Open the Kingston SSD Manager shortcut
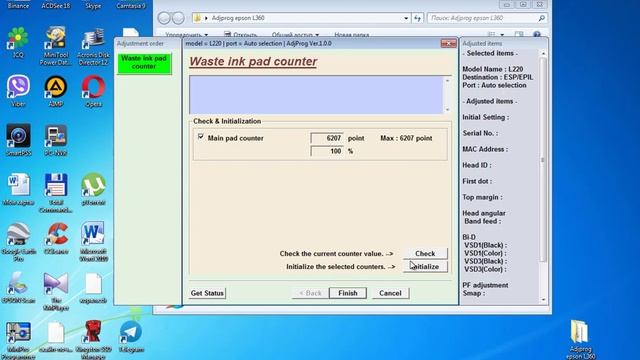640x360 pixels. point(93,340)
